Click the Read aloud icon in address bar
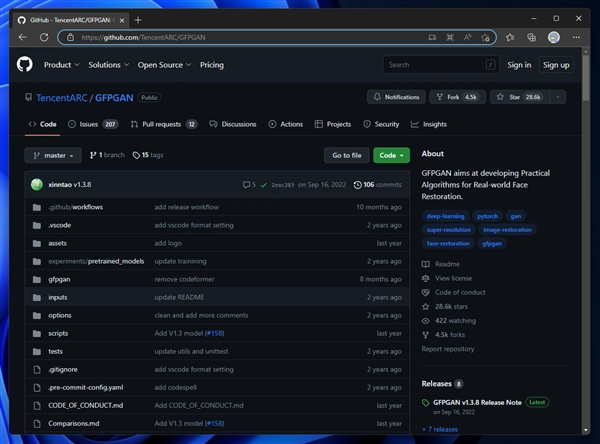The height and width of the screenshot is (444, 600). pos(467,37)
